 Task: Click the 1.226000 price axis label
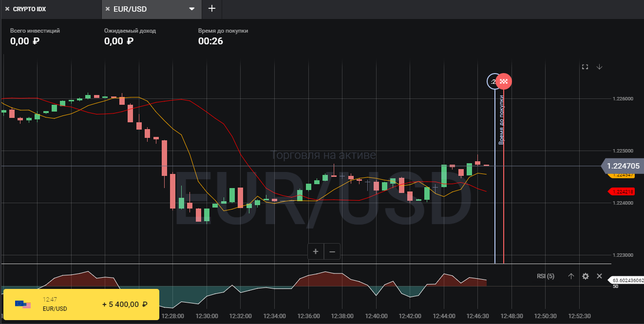[623, 98]
